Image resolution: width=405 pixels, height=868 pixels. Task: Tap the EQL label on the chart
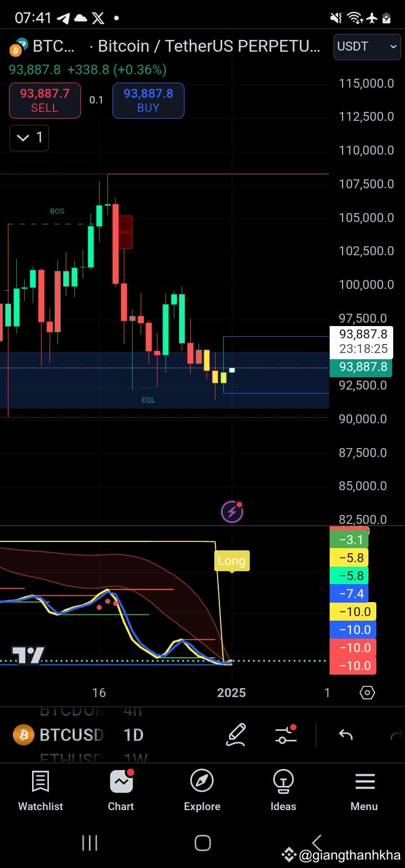[x=148, y=400]
